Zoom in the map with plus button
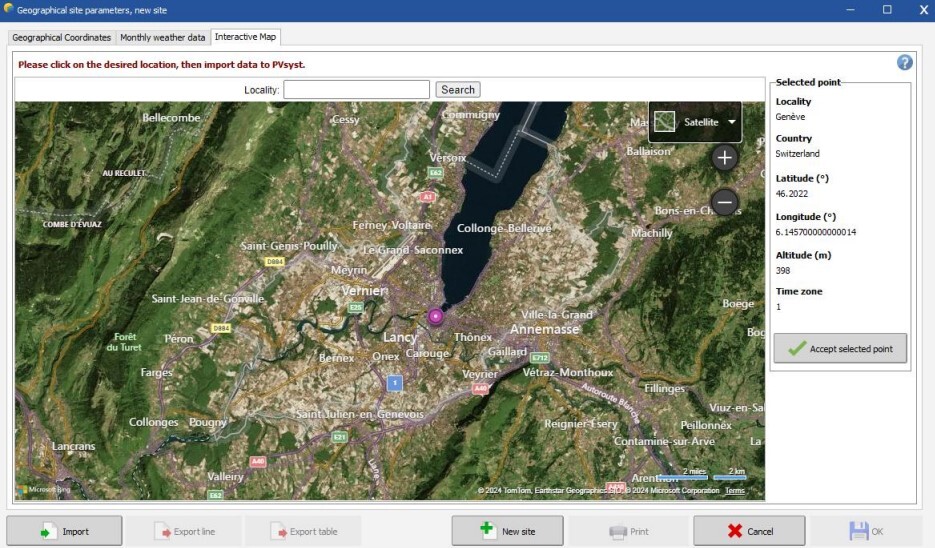 [x=725, y=158]
